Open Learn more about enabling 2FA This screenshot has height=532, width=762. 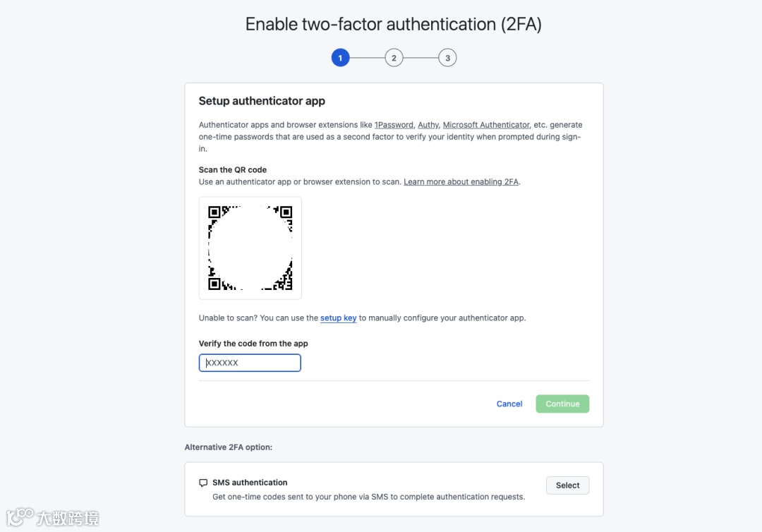point(461,182)
